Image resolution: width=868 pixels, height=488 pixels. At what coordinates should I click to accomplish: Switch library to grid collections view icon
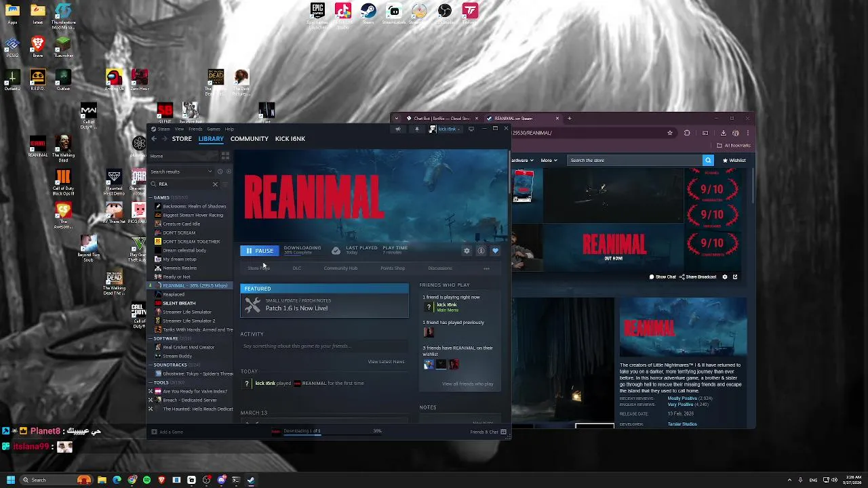click(x=225, y=156)
